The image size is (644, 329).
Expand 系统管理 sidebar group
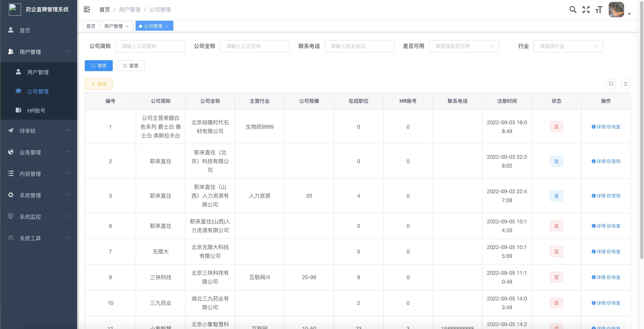39,195
